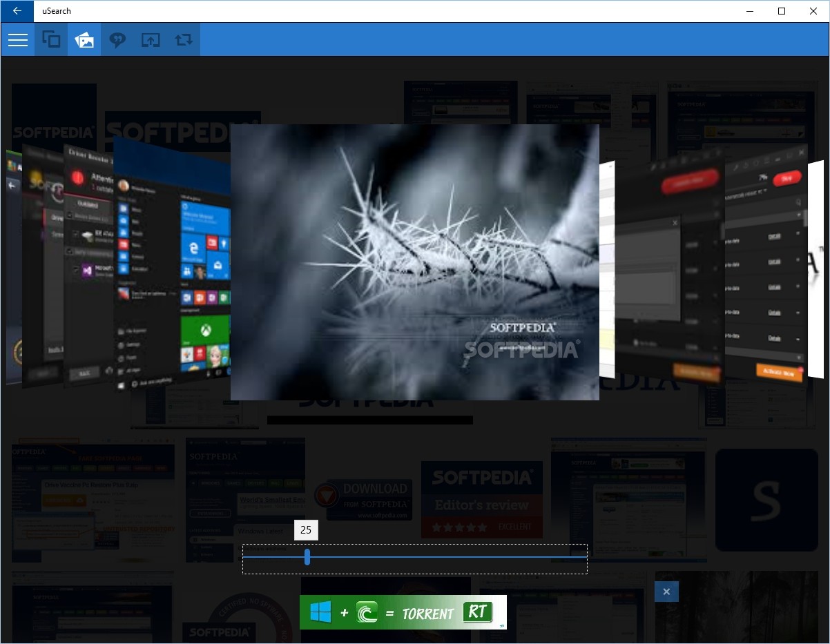Open the quotes feature icon

click(117, 39)
